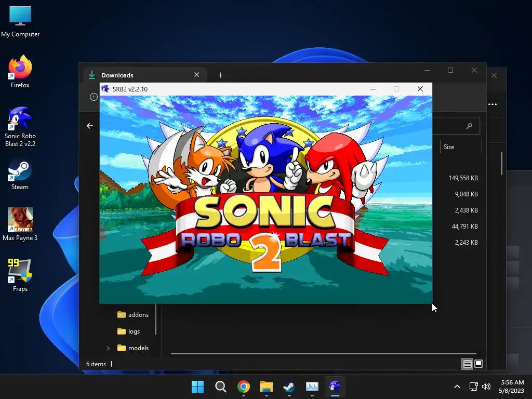Image resolution: width=532 pixels, height=399 pixels.
Task: Maximize the File Explorer window
Action: [x=450, y=70]
